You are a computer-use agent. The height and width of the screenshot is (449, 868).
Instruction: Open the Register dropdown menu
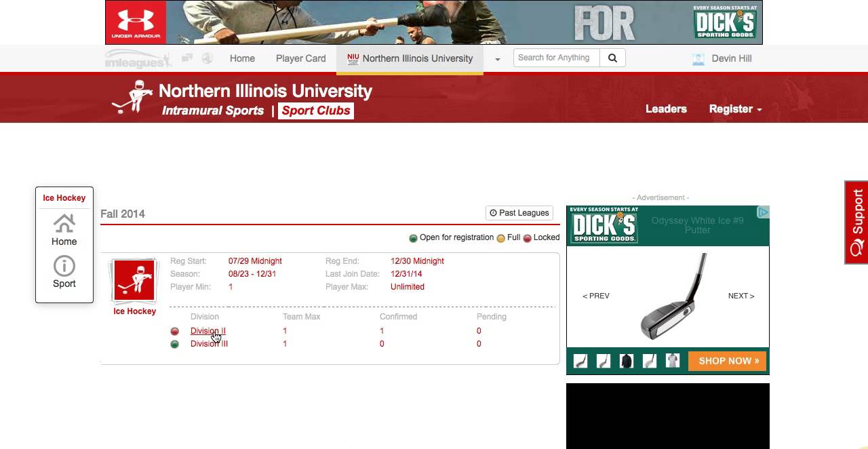click(735, 109)
